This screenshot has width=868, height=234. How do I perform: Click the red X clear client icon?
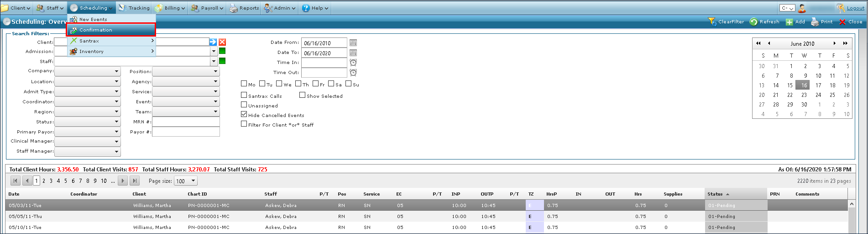(x=222, y=42)
